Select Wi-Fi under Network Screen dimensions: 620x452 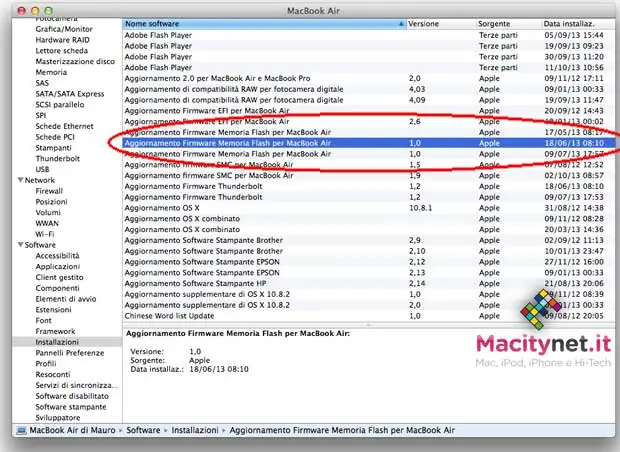point(45,234)
